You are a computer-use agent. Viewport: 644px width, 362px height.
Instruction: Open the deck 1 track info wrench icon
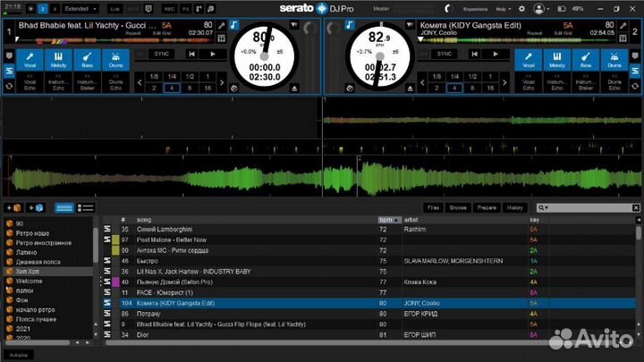pos(222,26)
